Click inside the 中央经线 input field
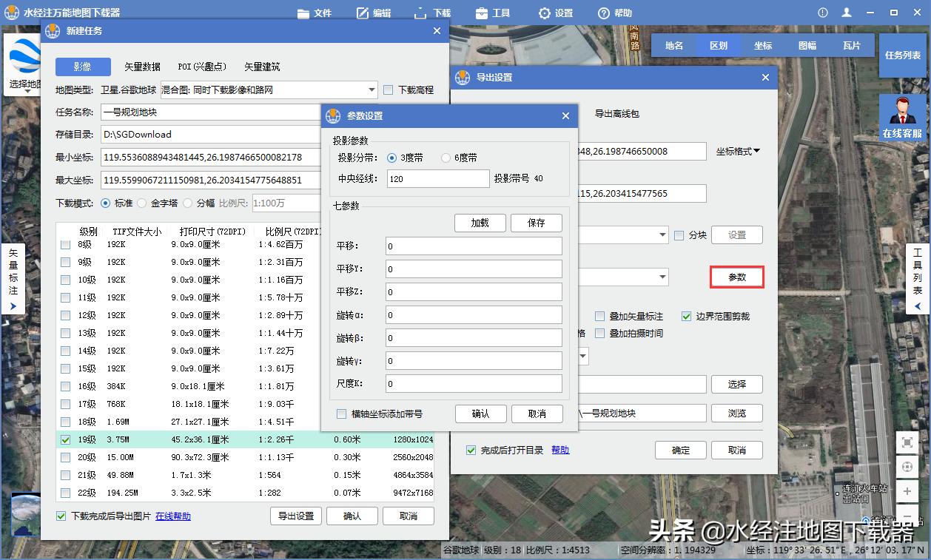 pyautogui.click(x=437, y=178)
